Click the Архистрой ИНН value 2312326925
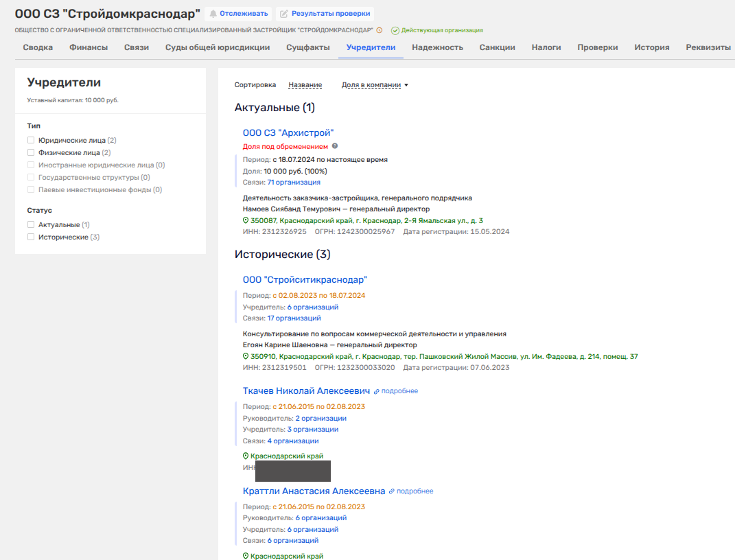735x560 pixels. [x=284, y=231]
